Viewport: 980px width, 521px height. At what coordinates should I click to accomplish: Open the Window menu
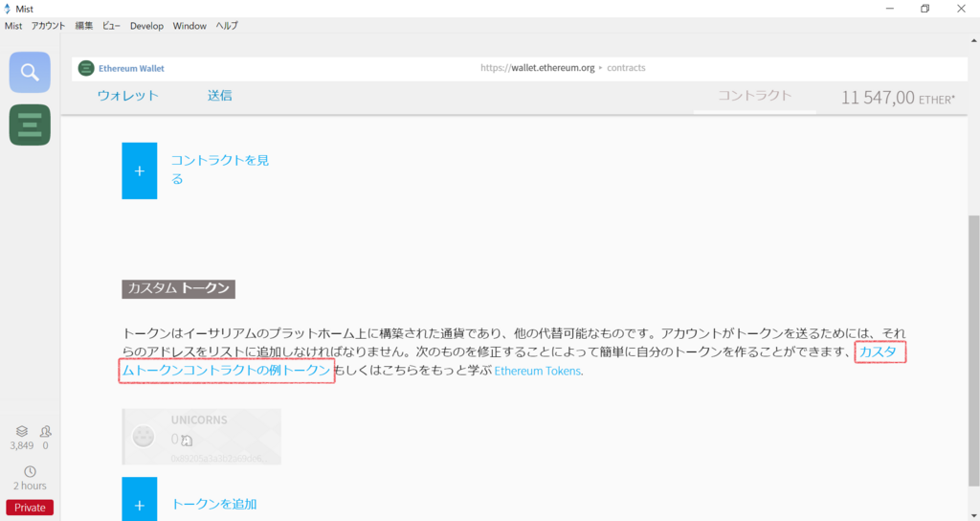tap(189, 26)
